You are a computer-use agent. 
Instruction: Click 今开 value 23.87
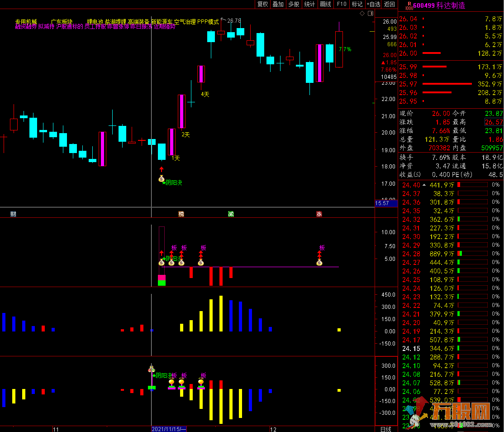494,114
